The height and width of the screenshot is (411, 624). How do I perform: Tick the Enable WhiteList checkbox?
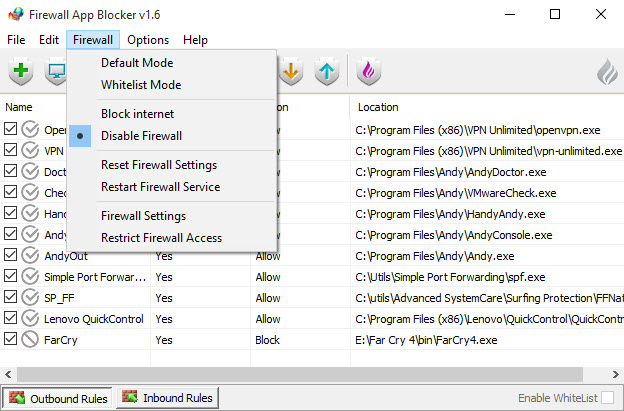point(607,398)
